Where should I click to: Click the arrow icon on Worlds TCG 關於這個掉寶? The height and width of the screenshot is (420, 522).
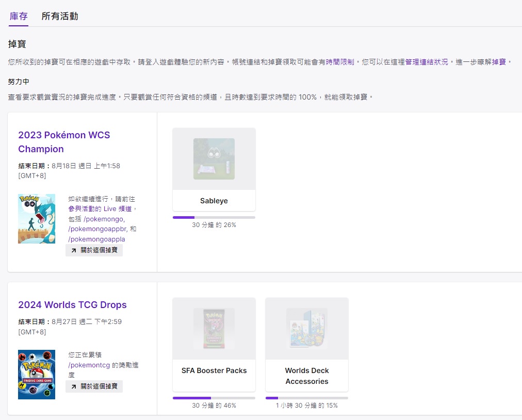click(74, 386)
